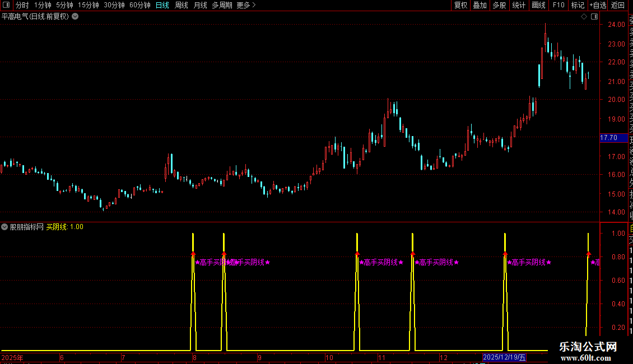Click the 标记 mark button
Image resolution: width=633 pixels, height=364 pixels.
(x=578, y=5)
